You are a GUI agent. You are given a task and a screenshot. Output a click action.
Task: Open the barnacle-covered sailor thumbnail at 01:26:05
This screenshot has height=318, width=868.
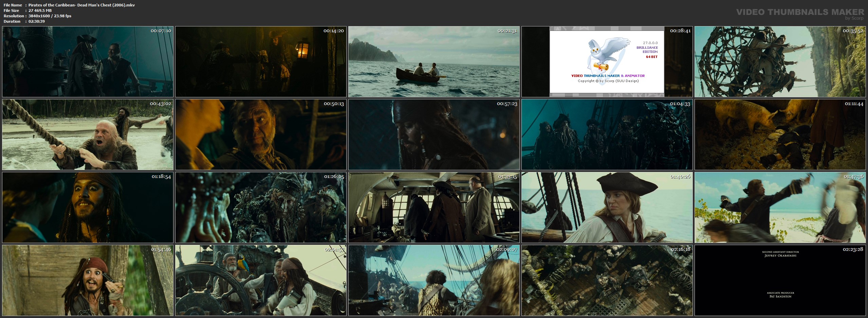261,207
